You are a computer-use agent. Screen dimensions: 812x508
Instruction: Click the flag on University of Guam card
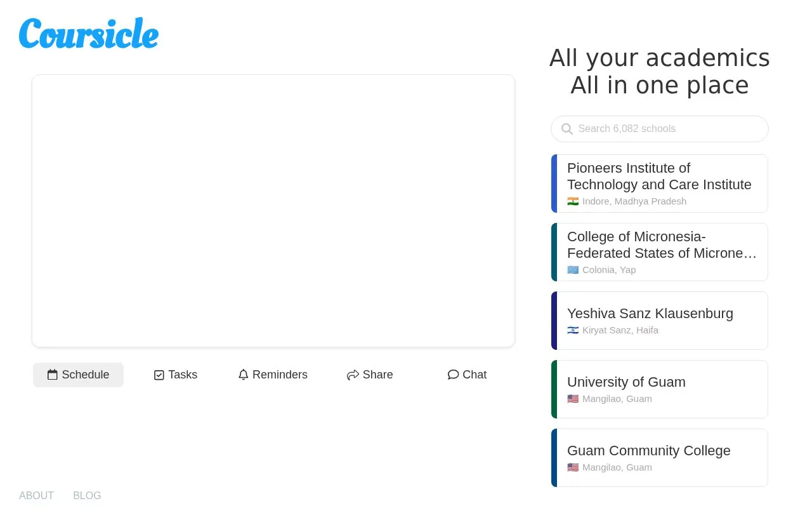pos(573,399)
